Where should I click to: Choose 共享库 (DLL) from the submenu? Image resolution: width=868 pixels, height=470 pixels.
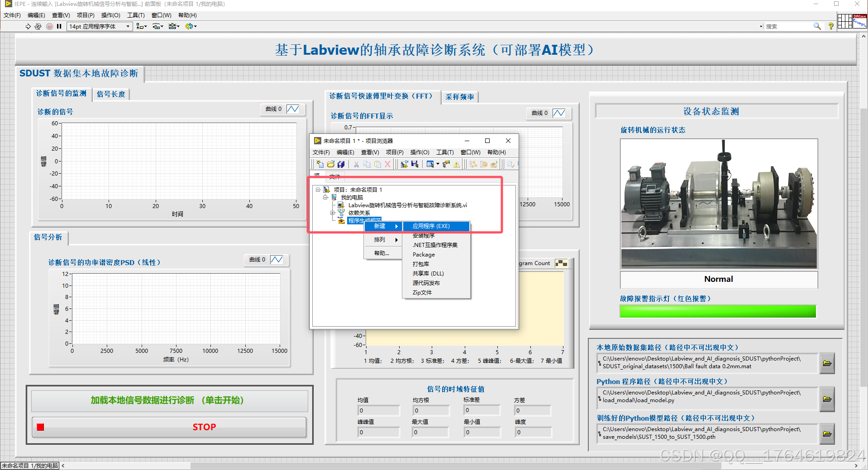point(436,273)
